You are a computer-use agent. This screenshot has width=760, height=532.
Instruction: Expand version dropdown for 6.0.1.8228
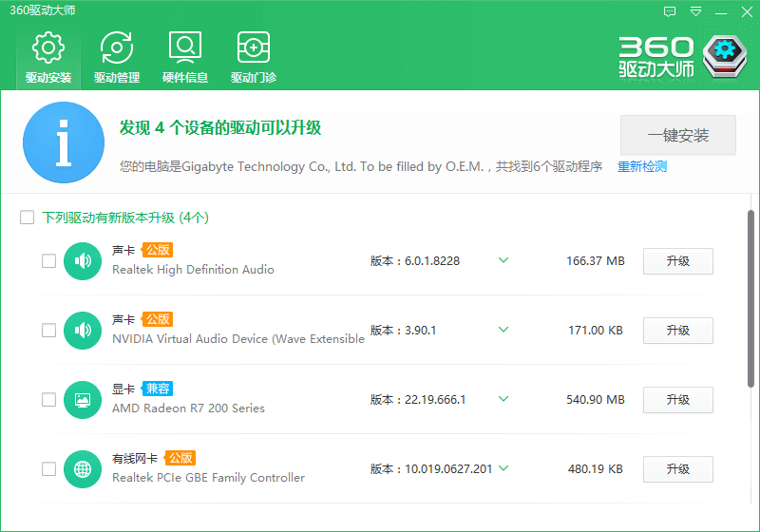503,260
